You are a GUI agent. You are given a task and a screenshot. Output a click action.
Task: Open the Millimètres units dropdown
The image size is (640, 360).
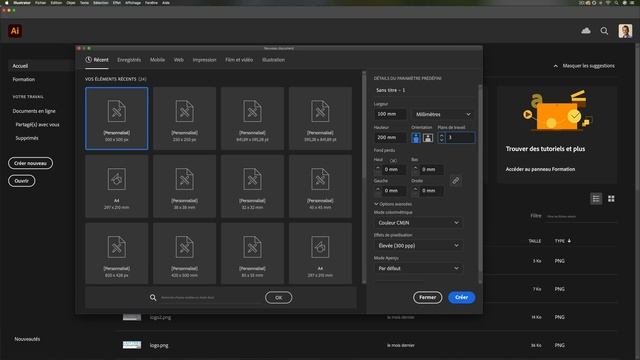tap(443, 114)
